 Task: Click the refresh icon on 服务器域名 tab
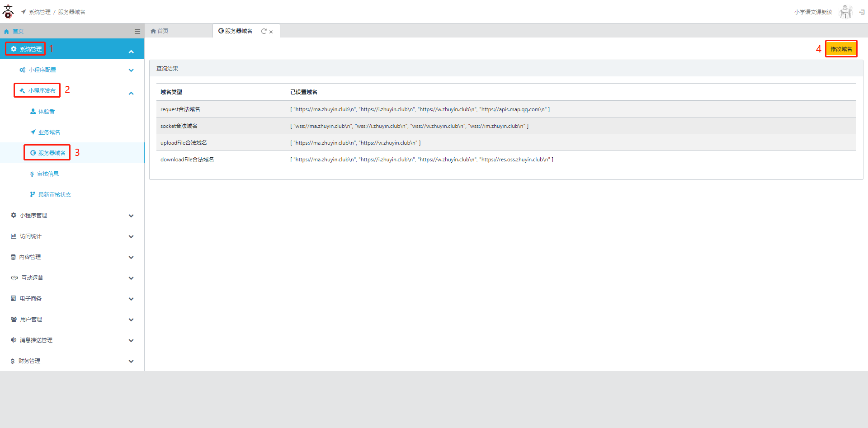(264, 31)
